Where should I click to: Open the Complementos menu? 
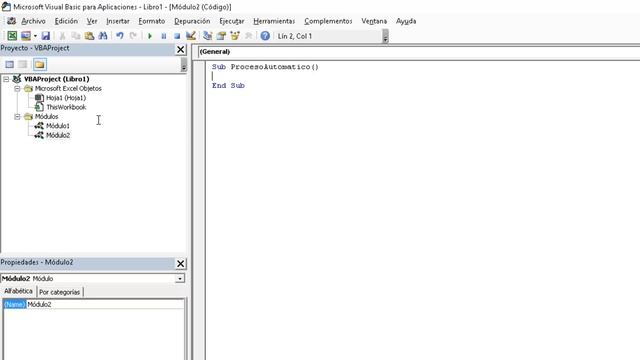tap(328, 21)
